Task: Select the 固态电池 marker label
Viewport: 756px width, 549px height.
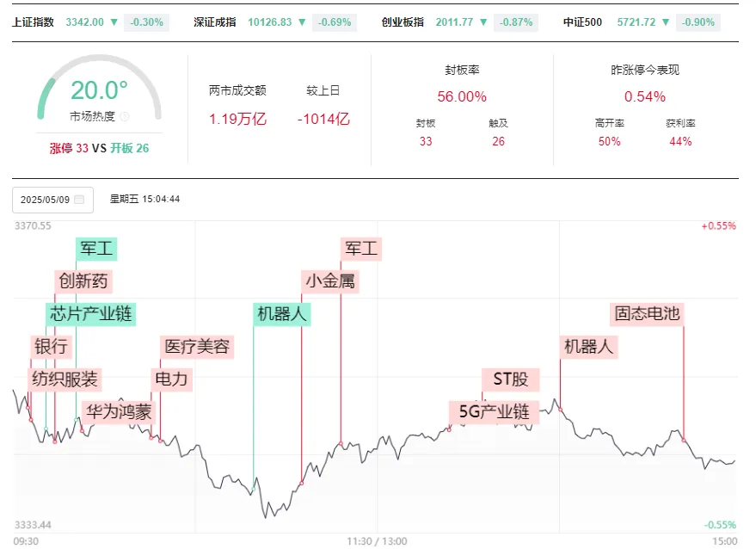Action: click(x=647, y=314)
